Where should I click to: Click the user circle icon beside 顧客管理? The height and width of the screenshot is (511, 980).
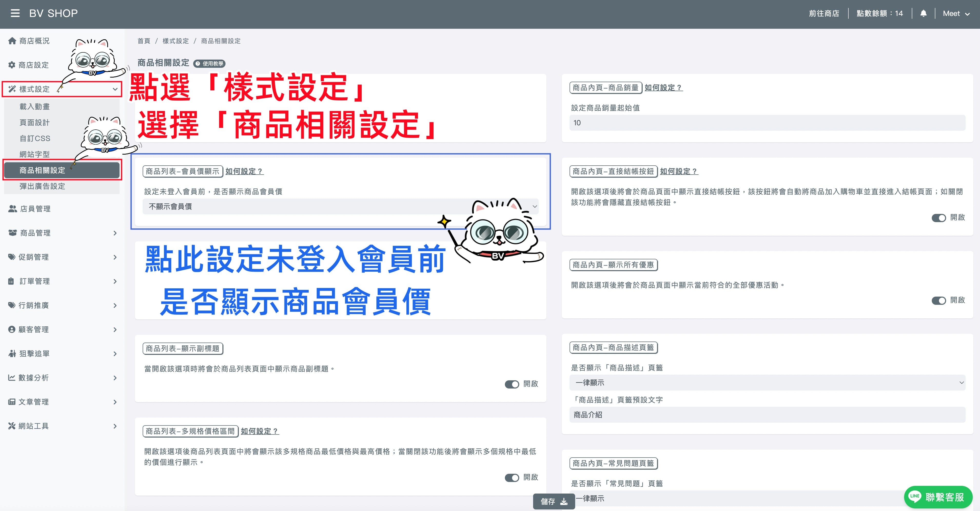(x=12, y=329)
